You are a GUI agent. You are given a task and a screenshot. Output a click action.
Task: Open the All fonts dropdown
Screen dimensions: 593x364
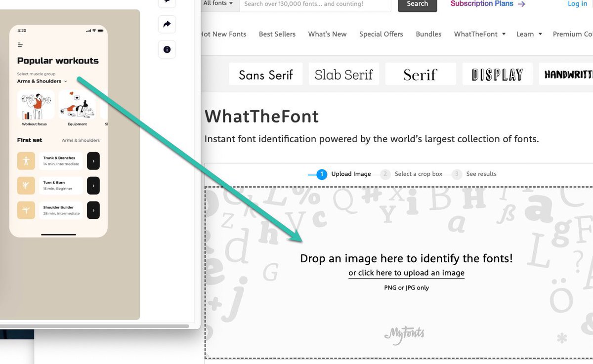[x=219, y=3]
